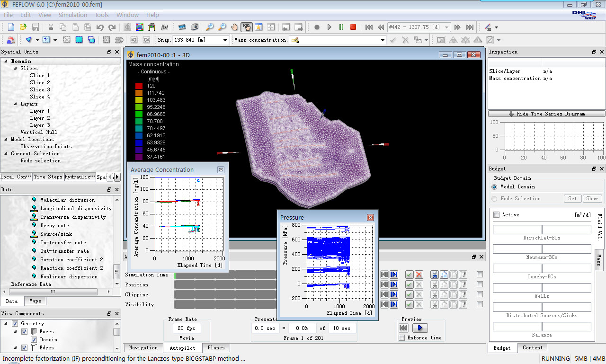Image resolution: width=606 pixels, height=364 pixels.
Task: Click the red X in Simulation Time row
Action: click(419, 275)
